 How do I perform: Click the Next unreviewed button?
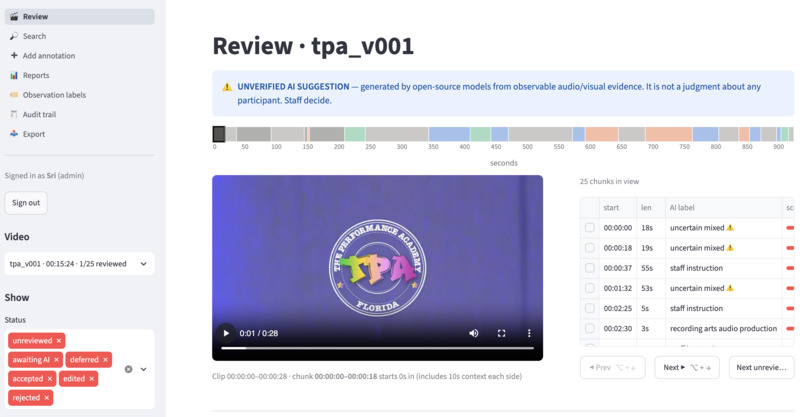[x=761, y=367]
